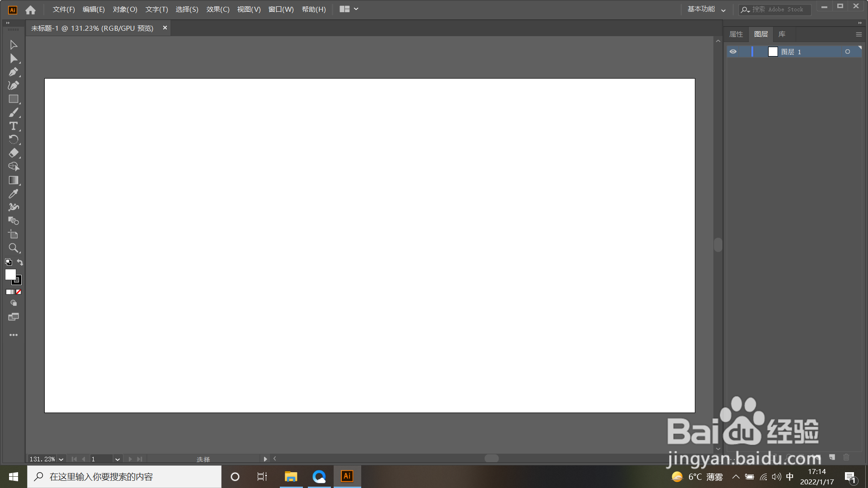Click the Home button
Screen dimensions: 868x488
click(x=30, y=9)
